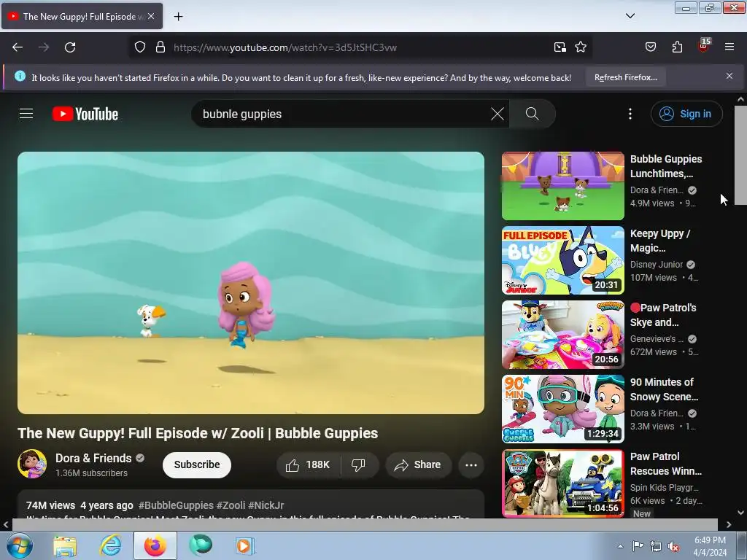Open a new browser tab

[x=178, y=17]
